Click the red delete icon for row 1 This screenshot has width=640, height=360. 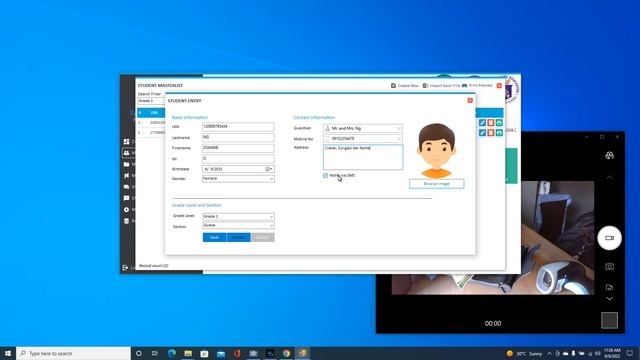pyautogui.click(x=491, y=123)
